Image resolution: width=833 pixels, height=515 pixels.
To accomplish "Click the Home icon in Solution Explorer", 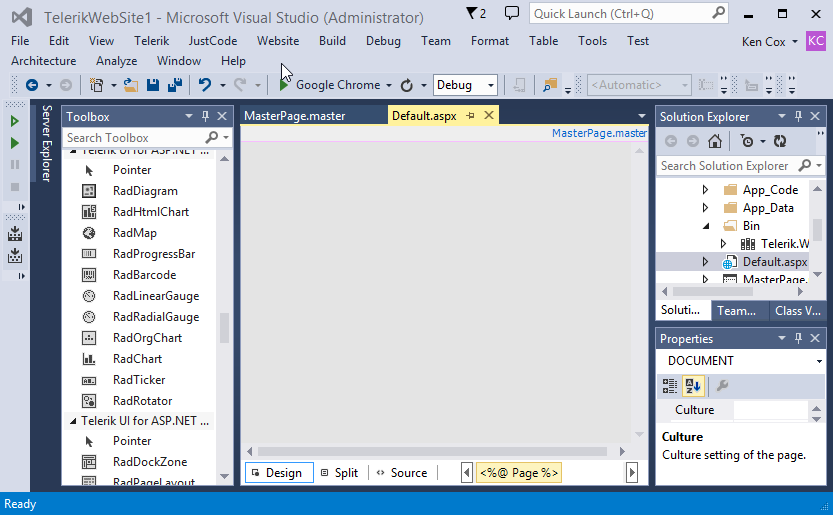I will [x=715, y=141].
